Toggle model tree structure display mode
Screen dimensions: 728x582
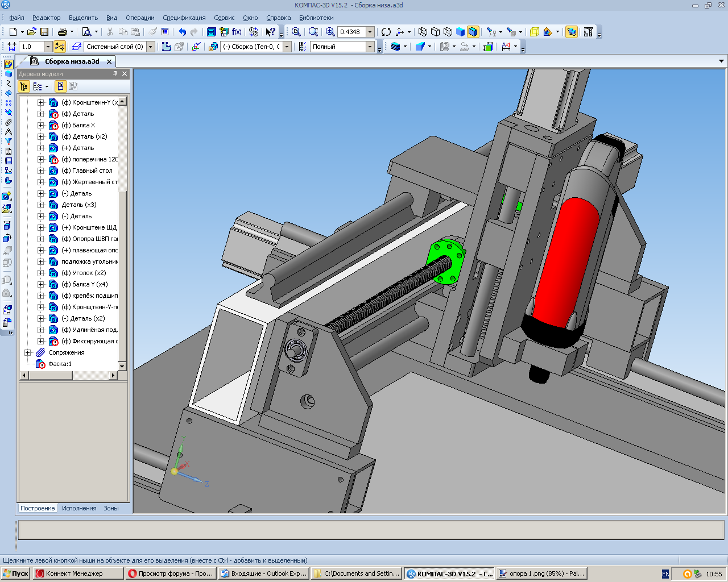(x=24, y=86)
